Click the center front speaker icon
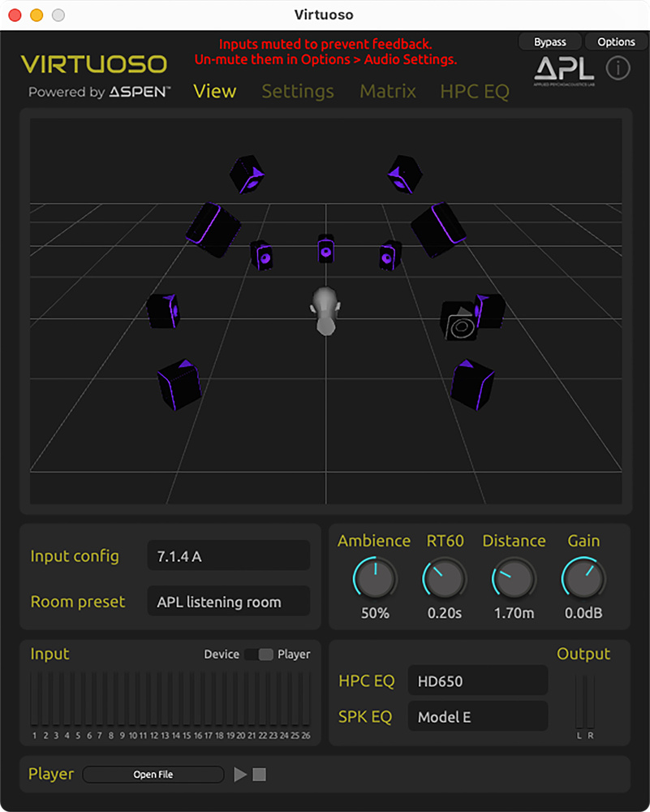650x812 pixels. pos(325,249)
